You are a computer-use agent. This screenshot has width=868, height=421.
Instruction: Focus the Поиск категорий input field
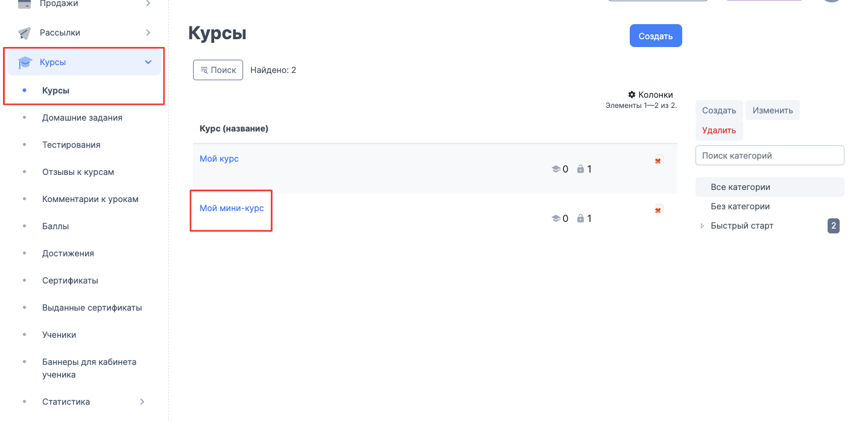[x=769, y=156]
